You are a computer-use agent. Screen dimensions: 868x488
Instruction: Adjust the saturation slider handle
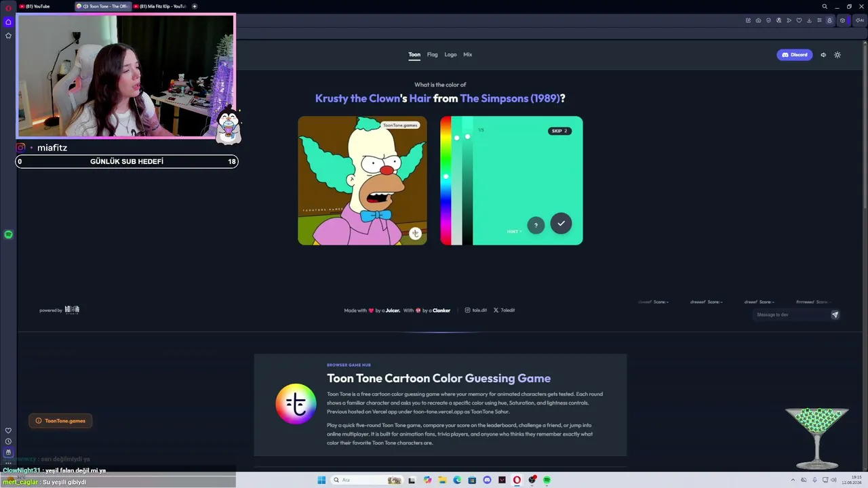coord(456,138)
